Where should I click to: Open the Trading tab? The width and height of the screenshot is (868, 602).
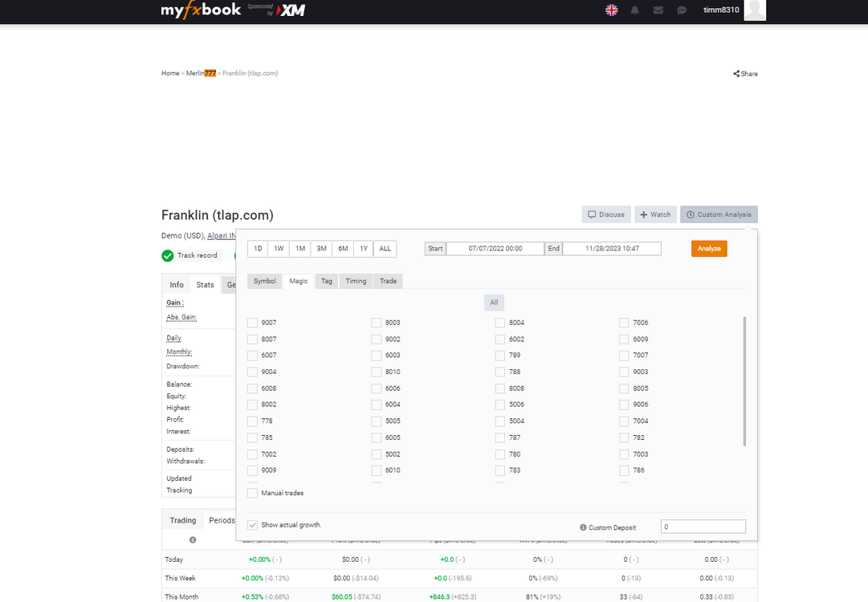click(183, 520)
